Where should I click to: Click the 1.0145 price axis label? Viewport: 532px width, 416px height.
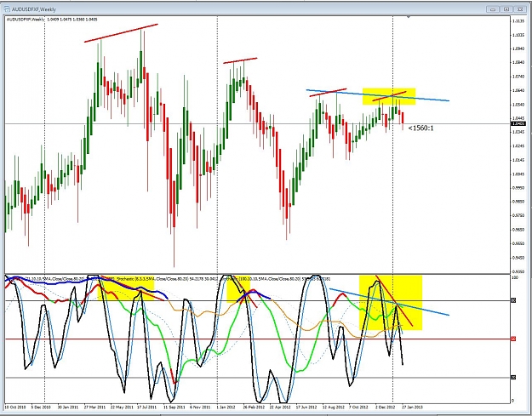tap(518, 160)
